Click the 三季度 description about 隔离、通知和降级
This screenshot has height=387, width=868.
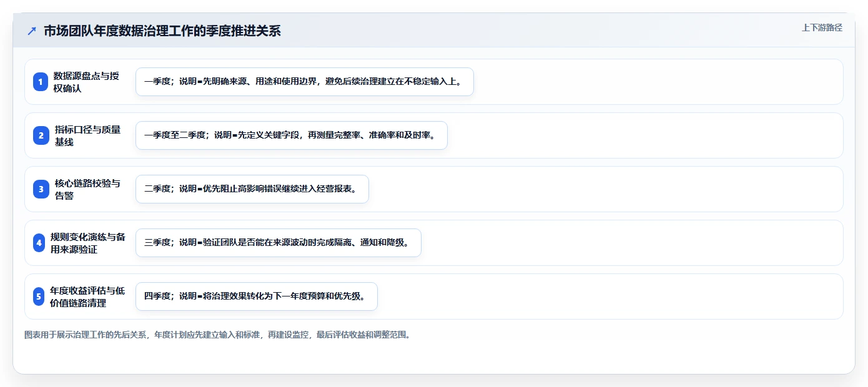pyautogui.click(x=279, y=243)
